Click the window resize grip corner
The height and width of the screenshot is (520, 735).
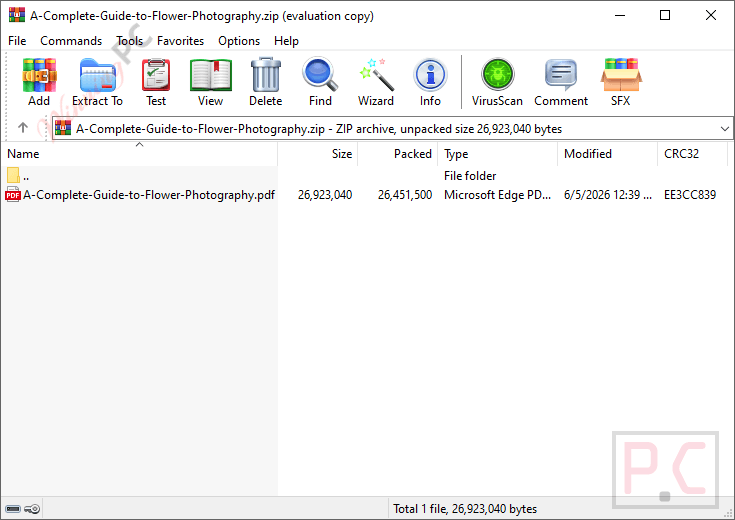pyautogui.click(x=728, y=513)
